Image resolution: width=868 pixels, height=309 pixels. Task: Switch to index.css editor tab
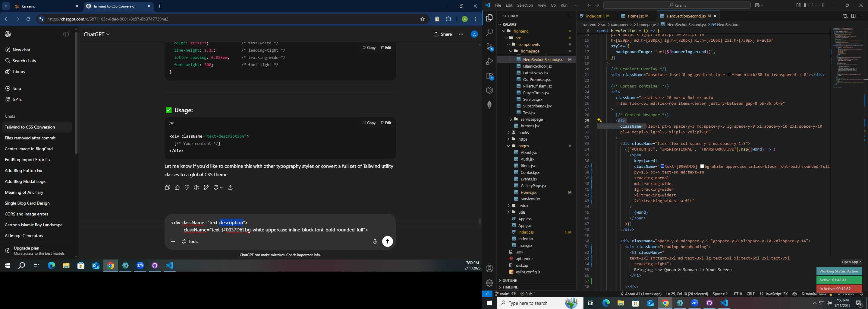point(597,16)
